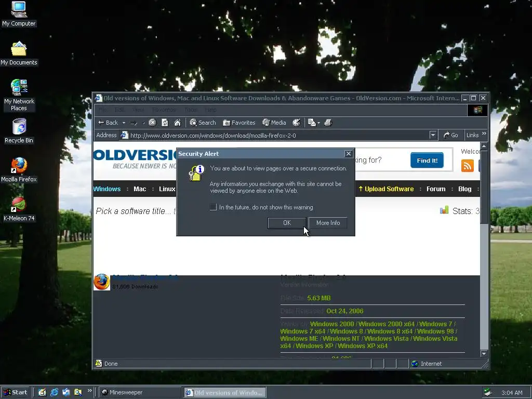Click the search folder quick launch icon

click(x=78, y=392)
